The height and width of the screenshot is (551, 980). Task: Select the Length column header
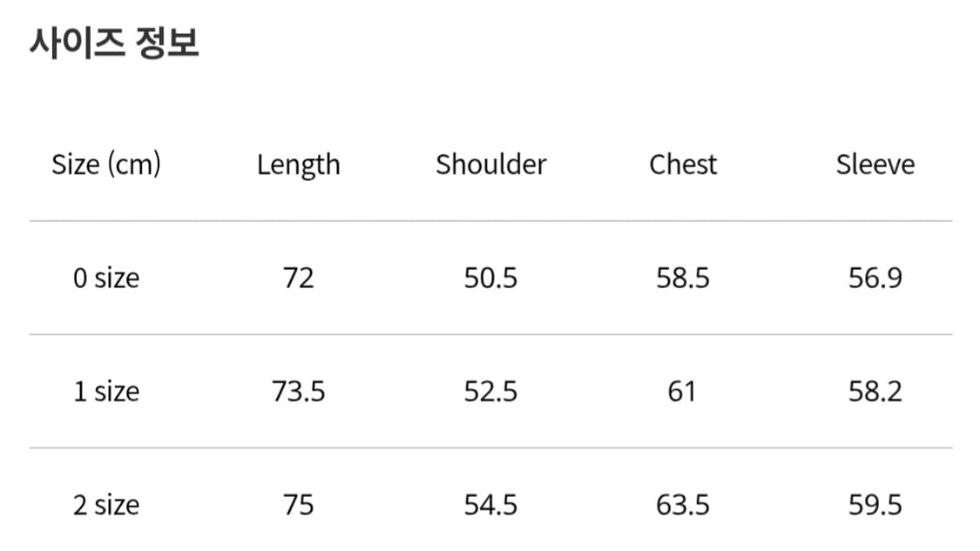click(298, 165)
